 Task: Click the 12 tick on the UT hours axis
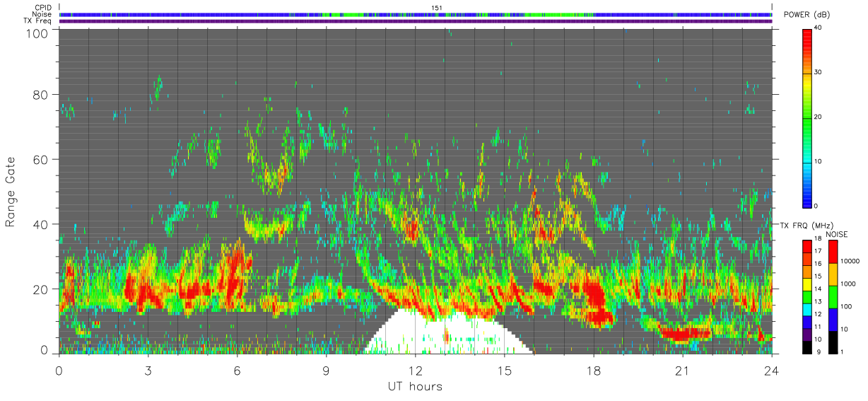click(415, 371)
